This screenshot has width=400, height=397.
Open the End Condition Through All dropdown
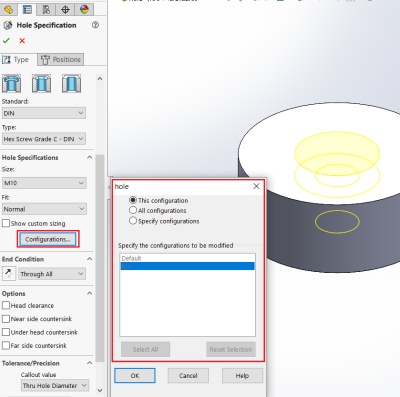[52, 274]
